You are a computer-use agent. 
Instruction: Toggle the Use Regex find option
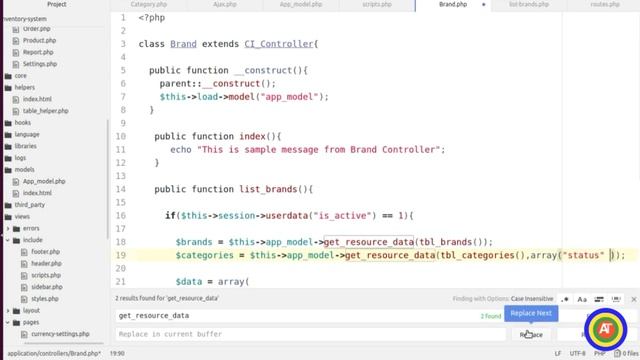coord(565,300)
